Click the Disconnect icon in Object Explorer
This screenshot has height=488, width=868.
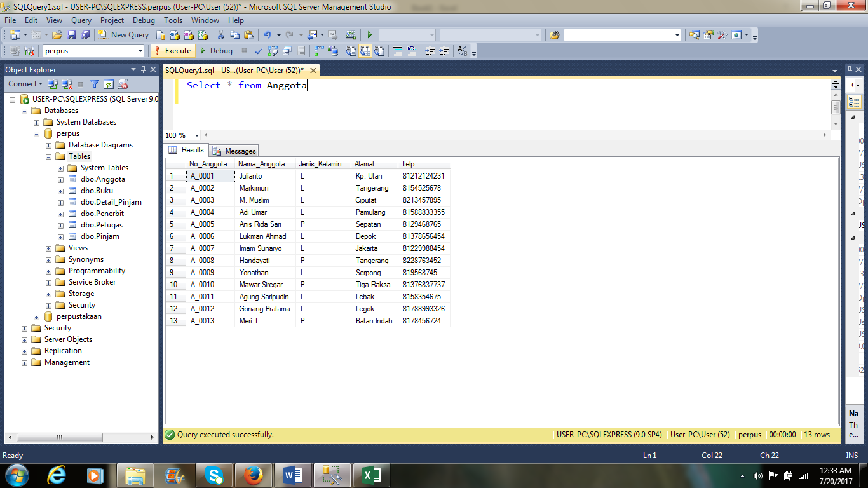tap(66, 83)
